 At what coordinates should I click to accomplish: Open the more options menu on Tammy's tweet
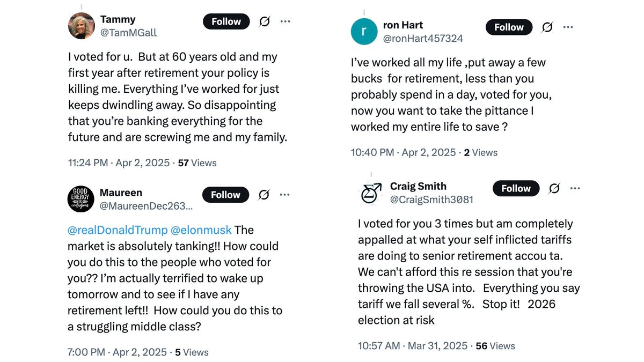pos(286,21)
